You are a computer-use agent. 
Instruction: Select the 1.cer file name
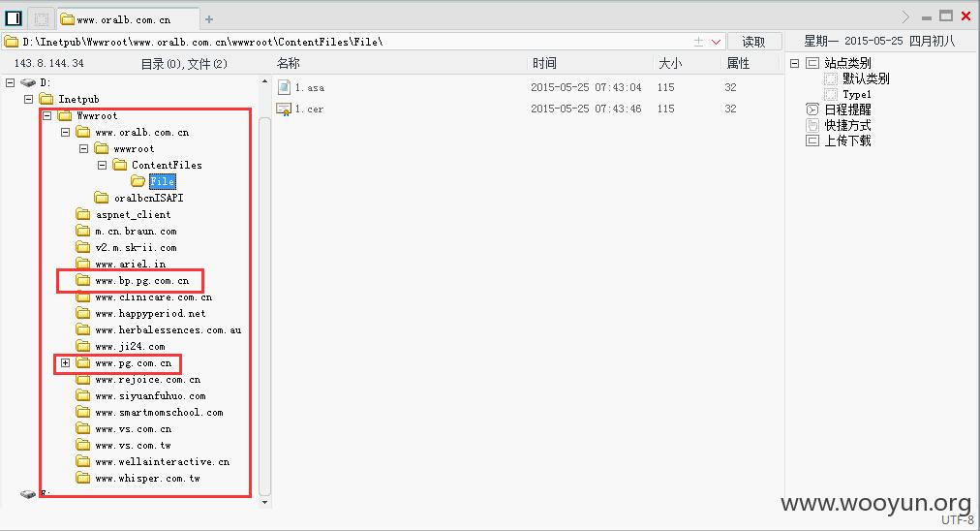click(309, 109)
